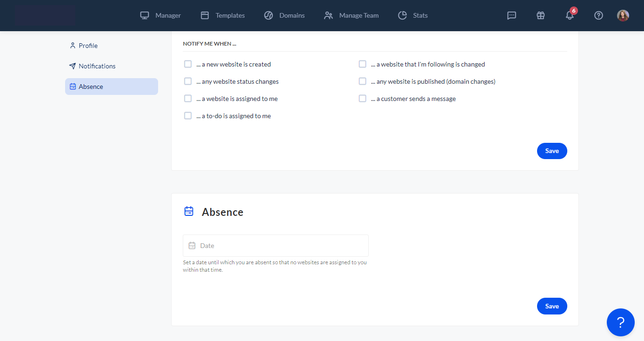The width and height of the screenshot is (644, 341).
Task: Open the notifications bell icon
Action: [570, 15]
